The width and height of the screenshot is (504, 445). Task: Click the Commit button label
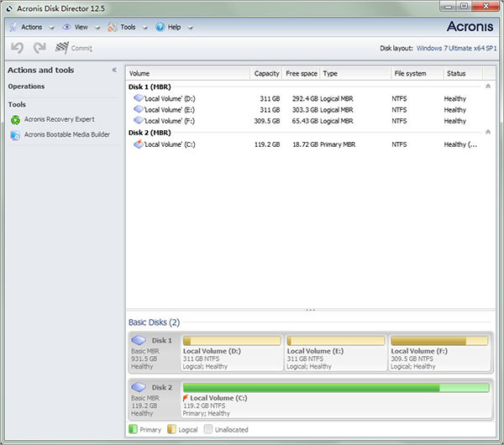81,48
